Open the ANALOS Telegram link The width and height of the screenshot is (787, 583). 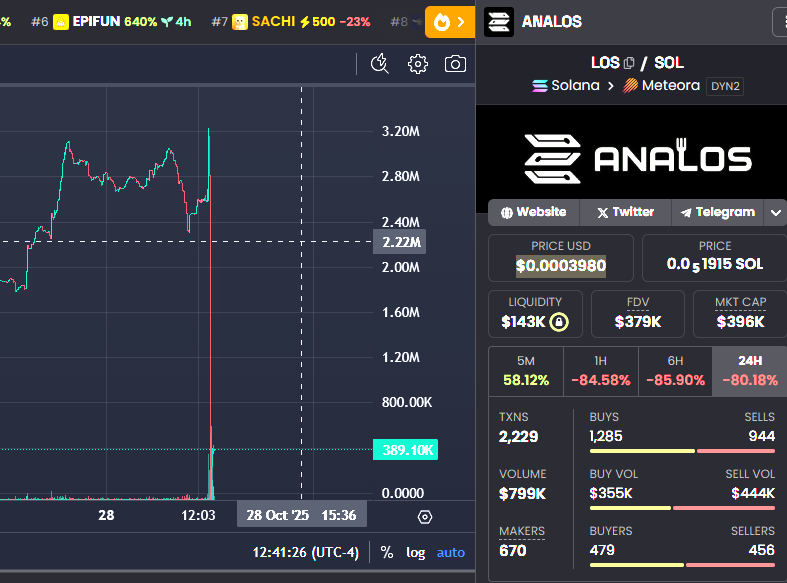click(718, 212)
